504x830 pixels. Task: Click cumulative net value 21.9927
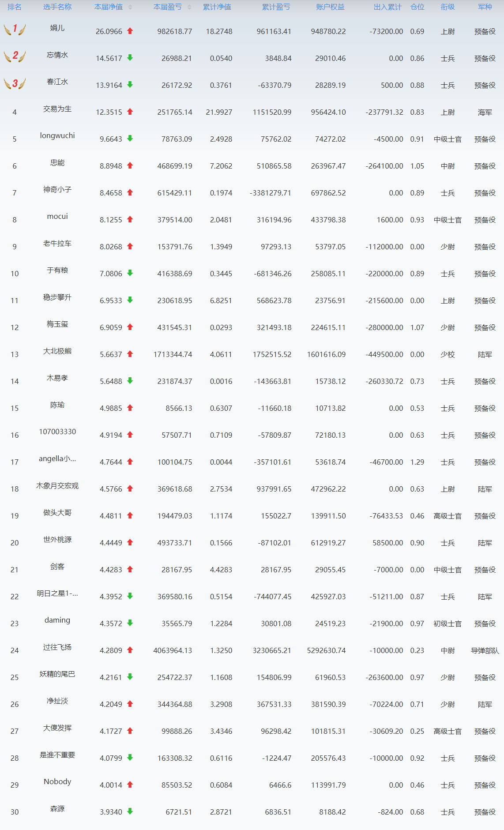(219, 112)
